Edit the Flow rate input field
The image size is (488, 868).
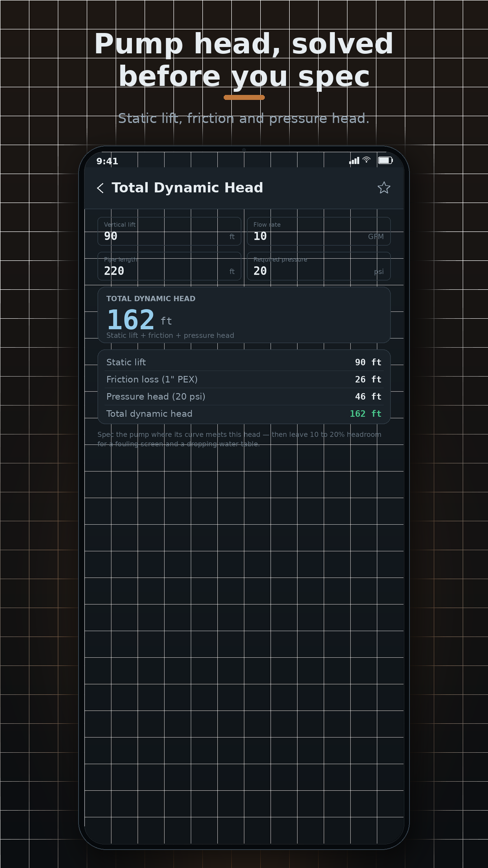tap(319, 231)
